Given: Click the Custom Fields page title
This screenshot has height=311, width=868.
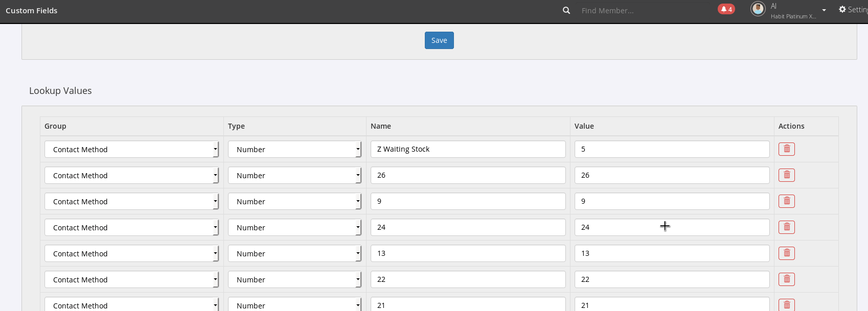Looking at the screenshot, I should [x=32, y=10].
